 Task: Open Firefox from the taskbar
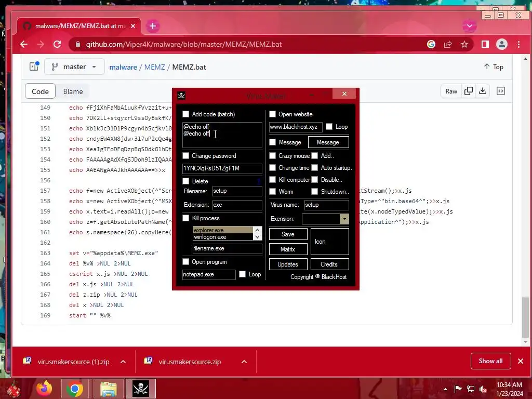coord(45,389)
